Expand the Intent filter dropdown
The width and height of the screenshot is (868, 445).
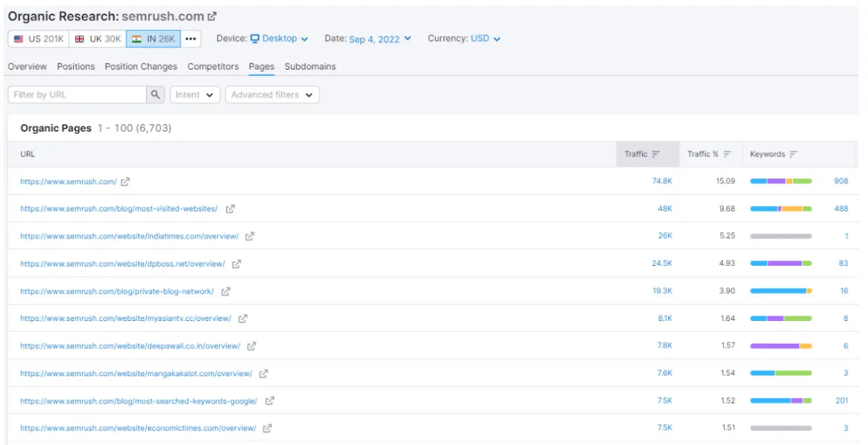coord(194,95)
